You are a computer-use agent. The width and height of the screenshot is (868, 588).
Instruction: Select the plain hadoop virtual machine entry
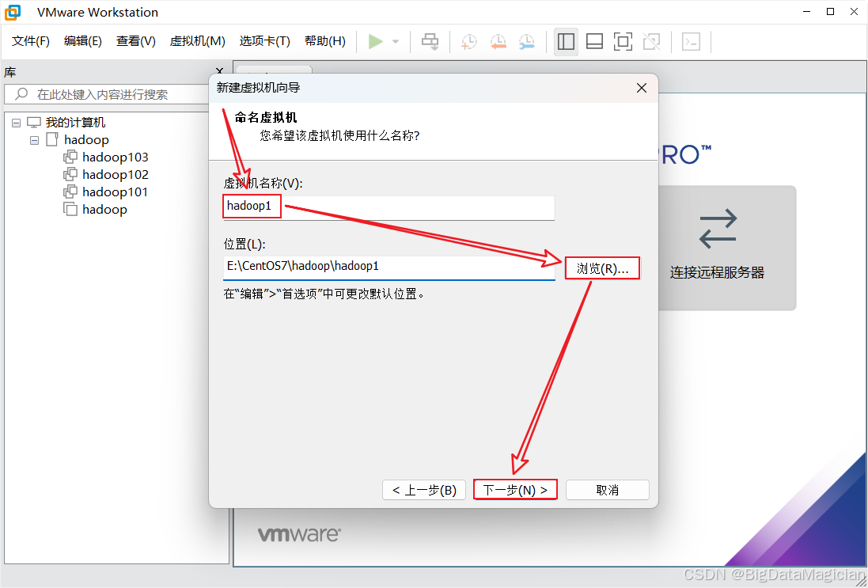(104, 209)
